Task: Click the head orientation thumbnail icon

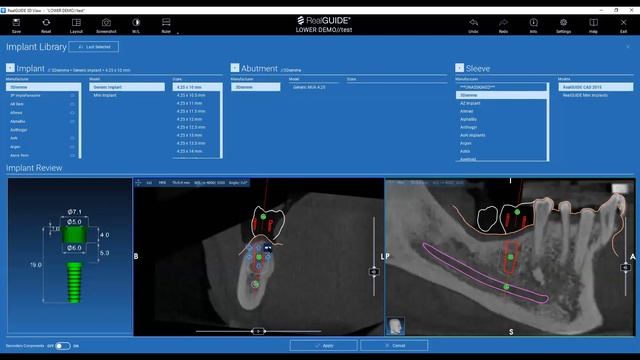Action: point(395,326)
